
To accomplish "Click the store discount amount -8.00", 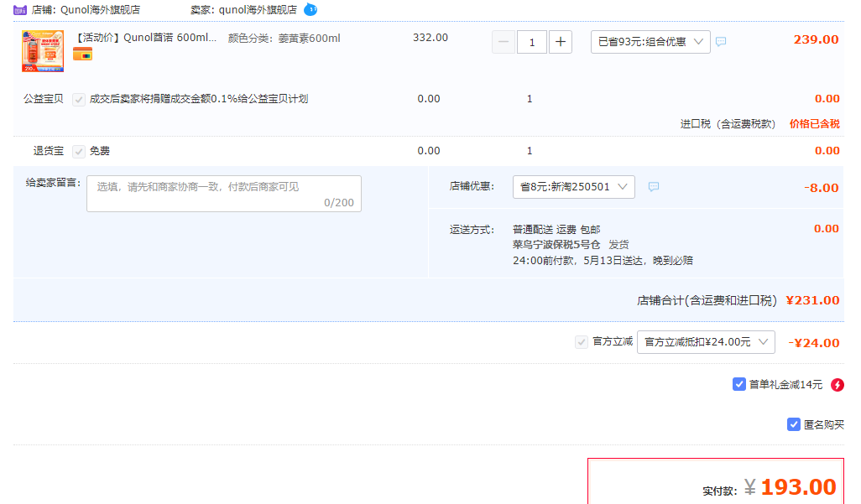I will coord(821,188).
